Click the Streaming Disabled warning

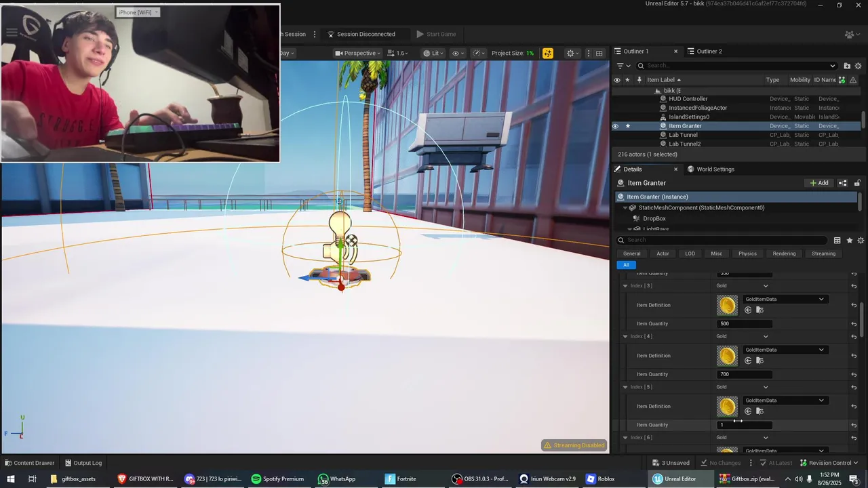click(x=574, y=445)
